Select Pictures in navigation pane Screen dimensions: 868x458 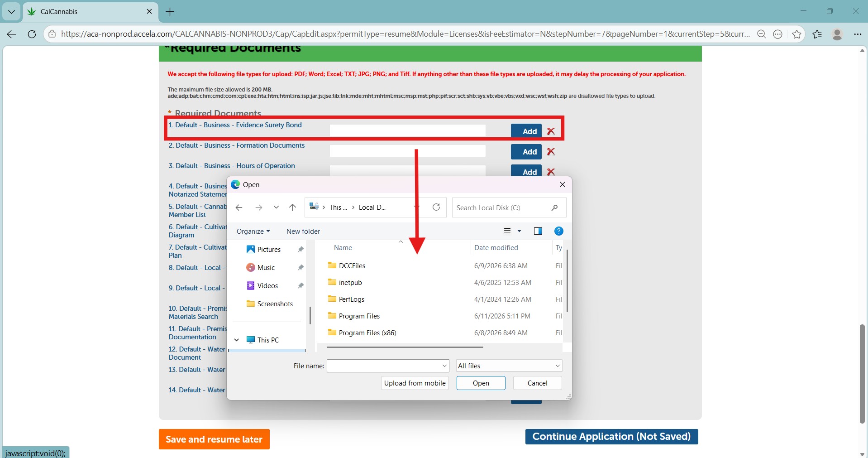pyautogui.click(x=269, y=250)
